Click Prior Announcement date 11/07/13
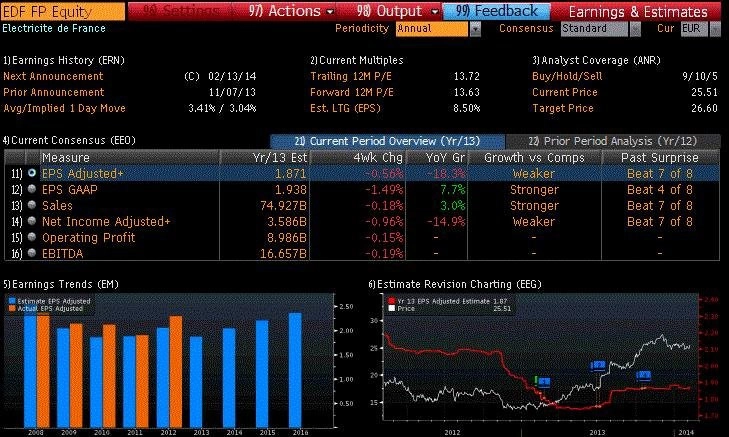This screenshot has height=437, width=729. [x=232, y=92]
